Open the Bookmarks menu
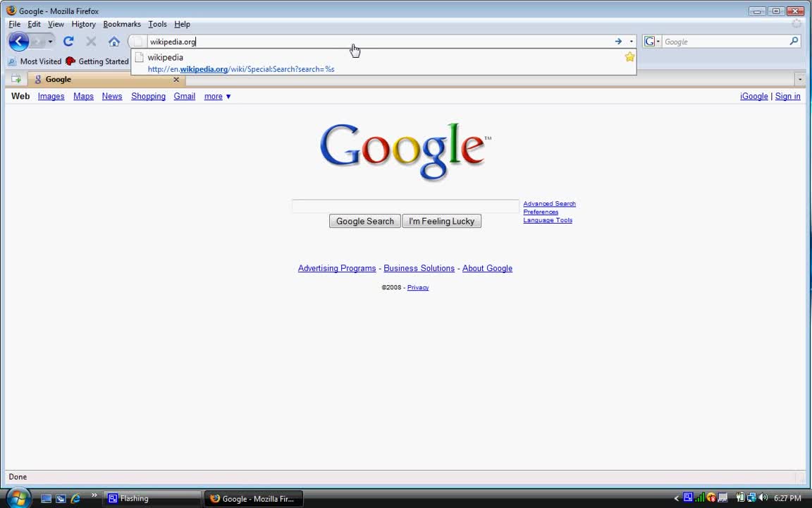 122,24
